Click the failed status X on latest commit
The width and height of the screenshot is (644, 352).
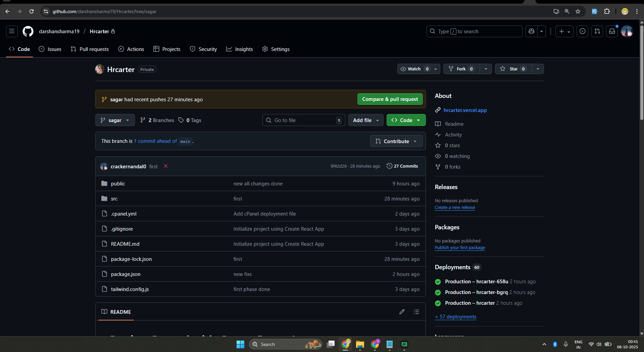165,166
